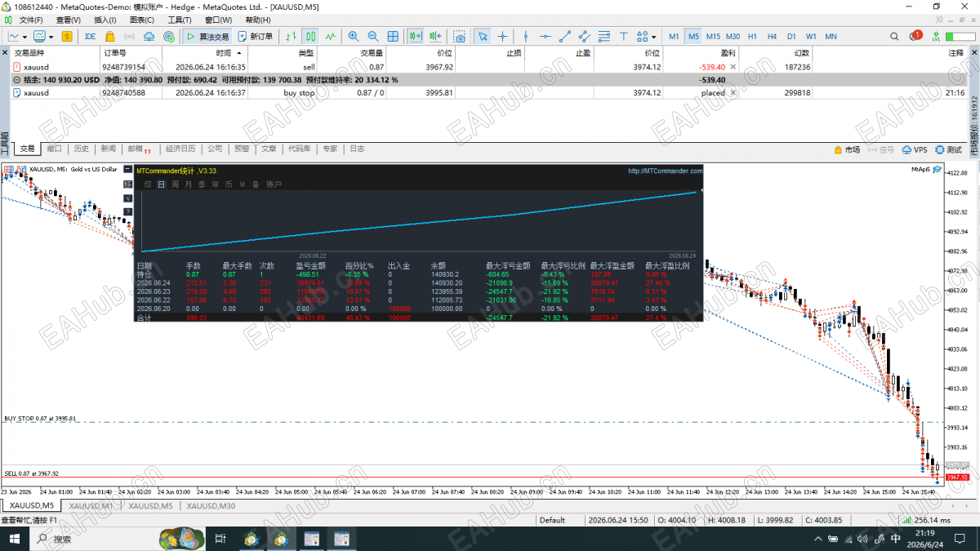Select the text label T tool
Screen dimensions: 980x551
point(623,36)
